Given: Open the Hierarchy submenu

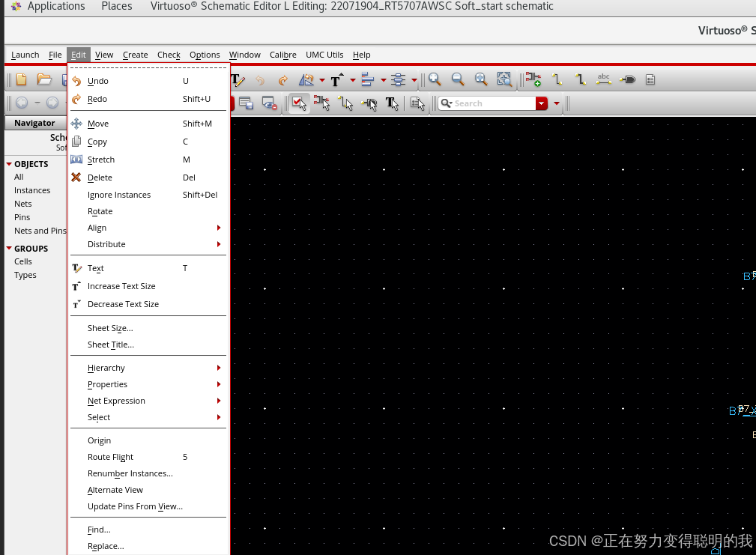Looking at the screenshot, I should tap(148, 368).
